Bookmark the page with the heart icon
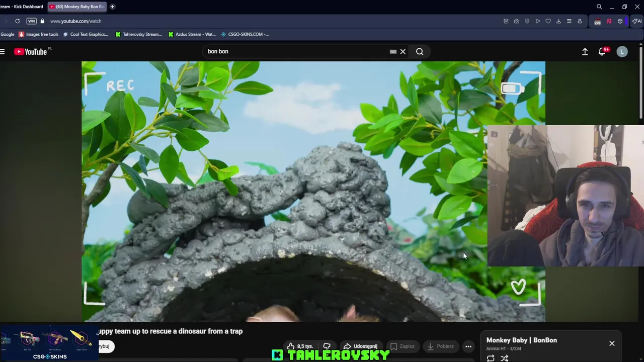Image resolution: width=644 pixels, height=362 pixels. click(548, 21)
